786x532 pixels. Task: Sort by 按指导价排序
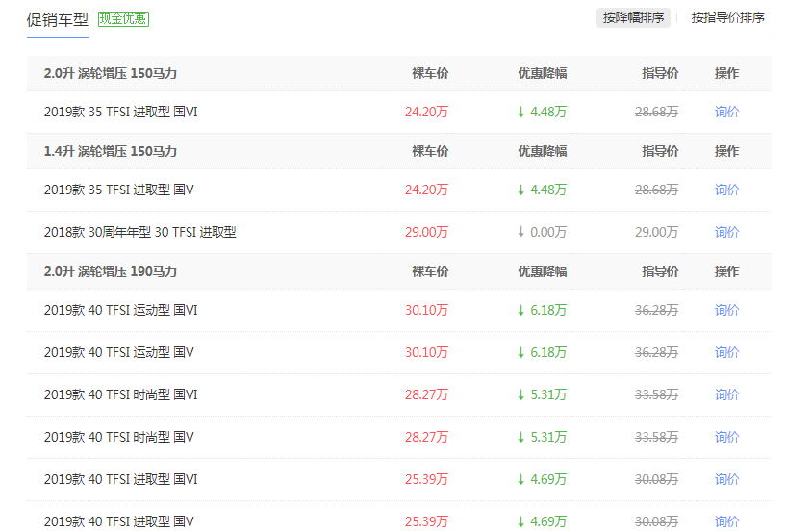(x=727, y=18)
